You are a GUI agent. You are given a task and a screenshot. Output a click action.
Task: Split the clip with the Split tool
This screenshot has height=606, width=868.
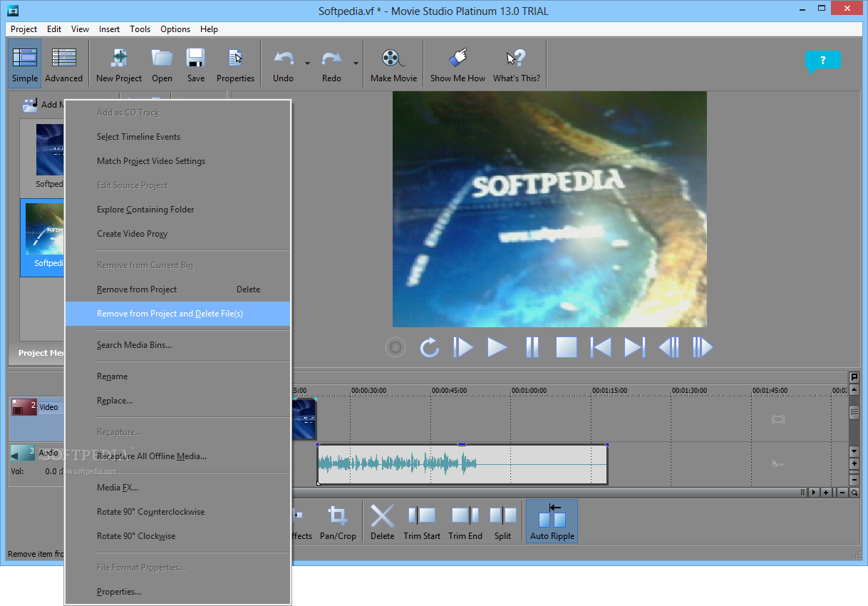(x=502, y=522)
